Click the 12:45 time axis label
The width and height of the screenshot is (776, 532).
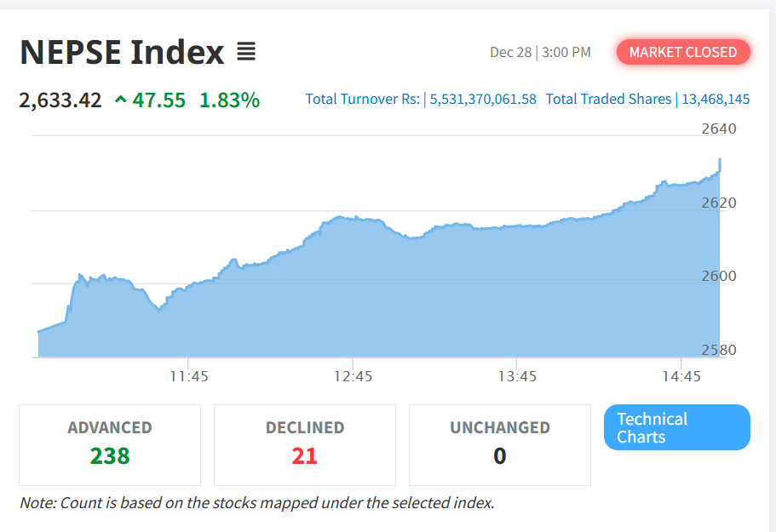click(x=353, y=376)
